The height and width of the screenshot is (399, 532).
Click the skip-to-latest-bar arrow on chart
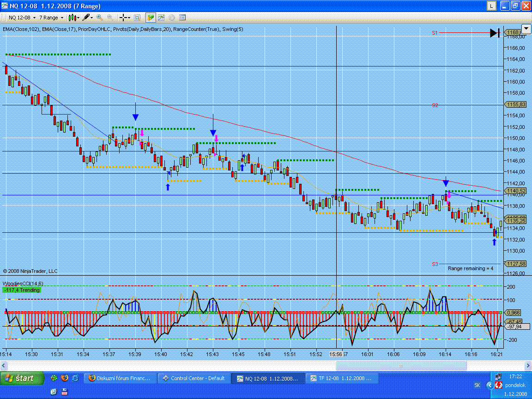[495, 33]
